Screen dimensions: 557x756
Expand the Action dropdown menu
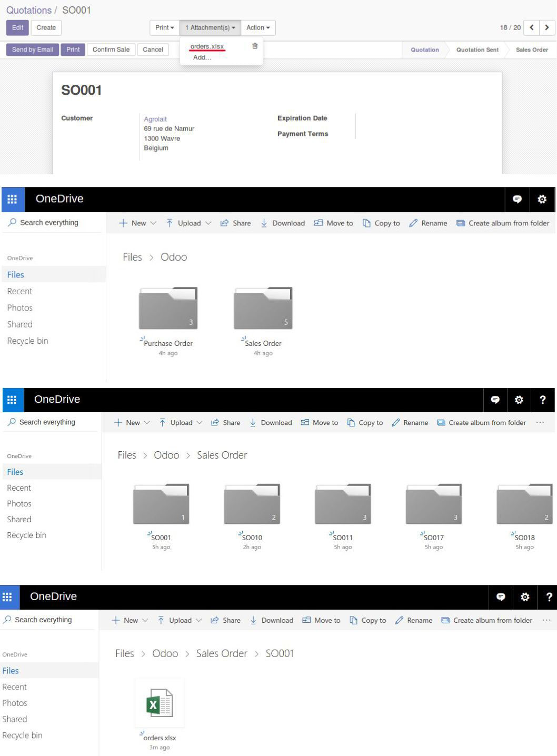pos(258,27)
